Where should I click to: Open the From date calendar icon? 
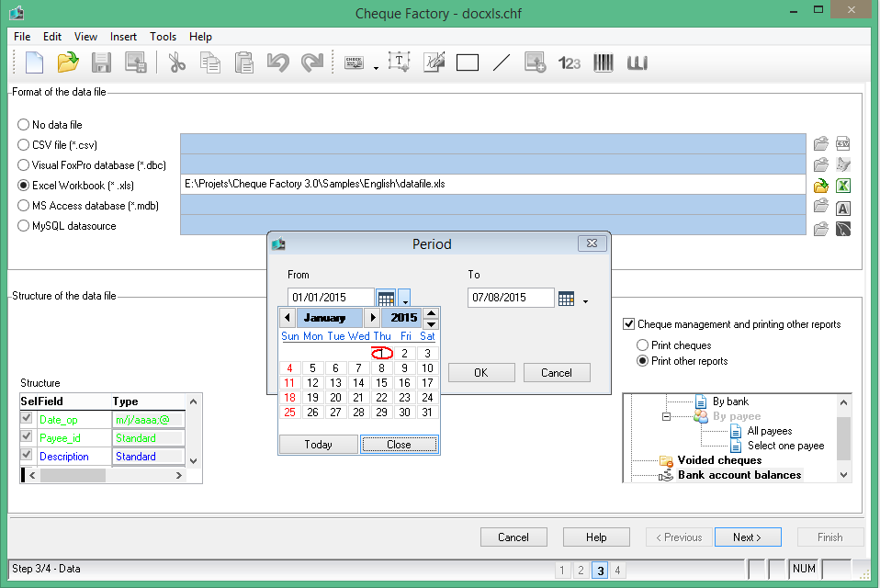[x=386, y=298]
